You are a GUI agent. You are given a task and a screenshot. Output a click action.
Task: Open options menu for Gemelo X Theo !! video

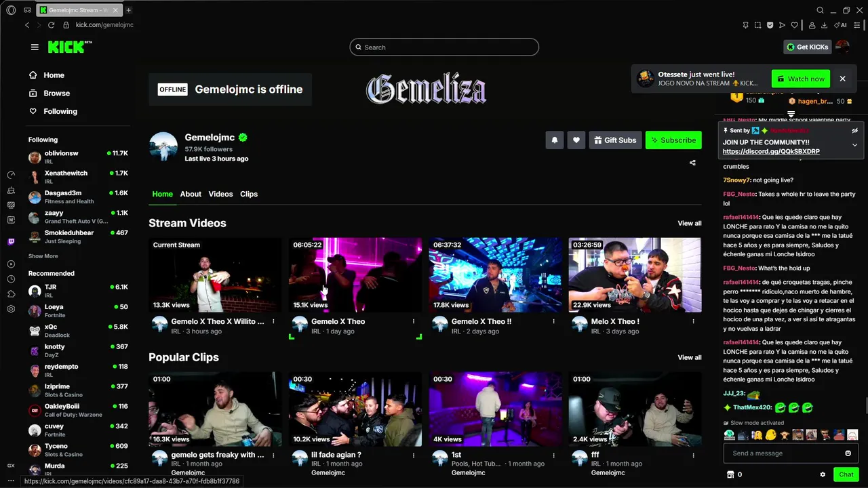pos(553,321)
